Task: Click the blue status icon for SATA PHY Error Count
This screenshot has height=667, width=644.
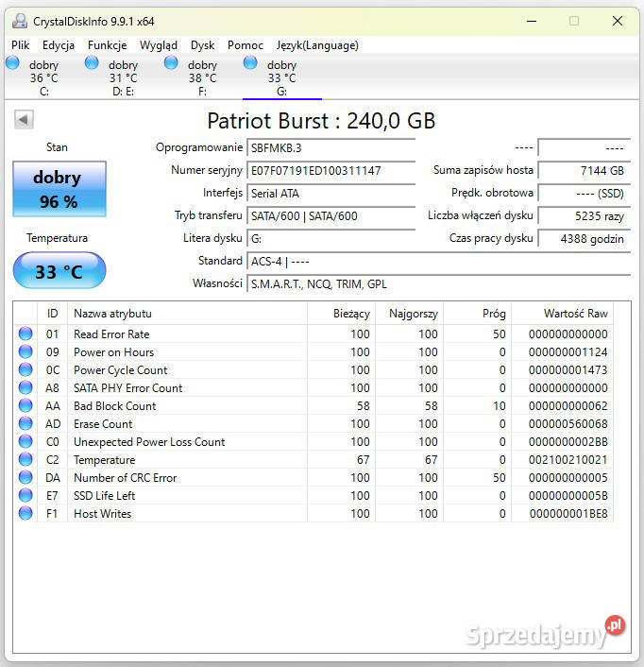Action: (x=25, y=387)
